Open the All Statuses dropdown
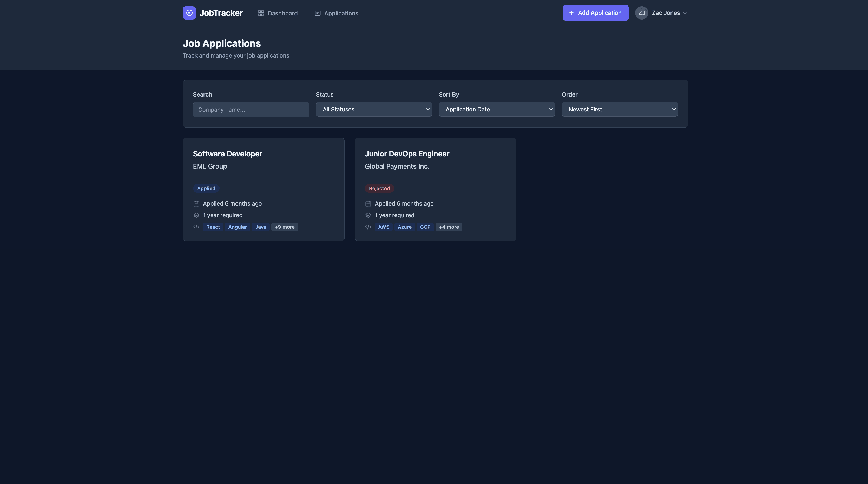The height and width of the screenshot is (484, 868). (x=374, y=109)
